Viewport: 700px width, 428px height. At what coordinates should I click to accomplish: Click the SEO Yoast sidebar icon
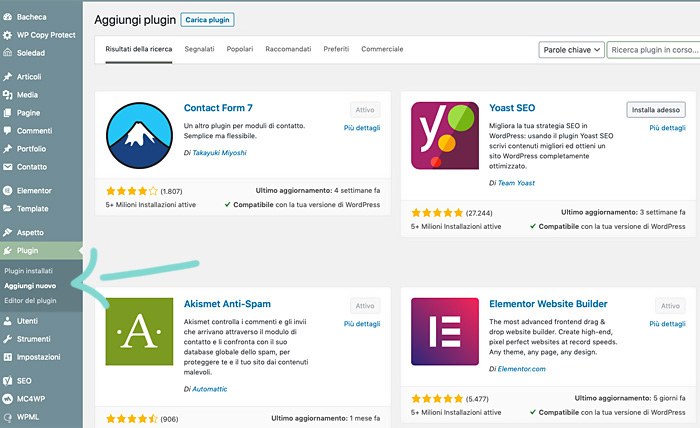click(8, 381)
